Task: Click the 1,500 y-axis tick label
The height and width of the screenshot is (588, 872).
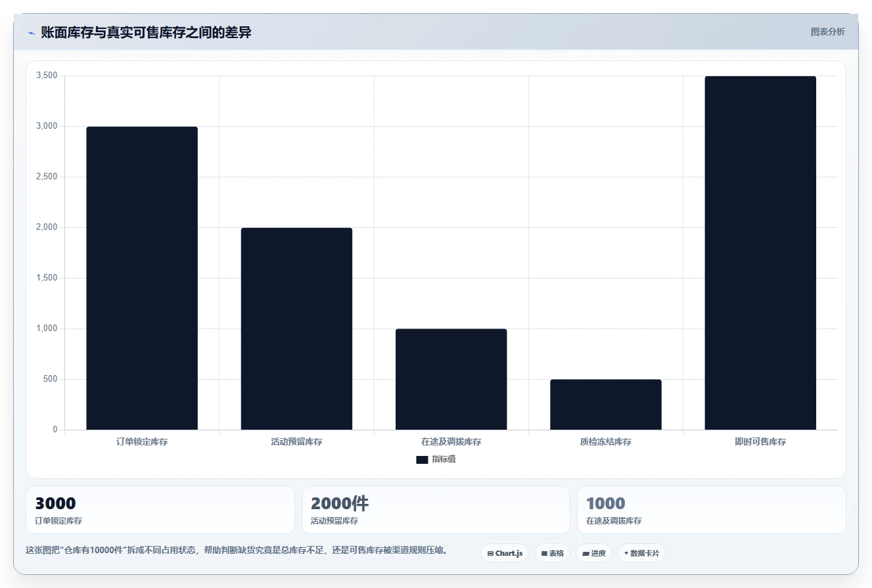Action: tap(47, 278)
